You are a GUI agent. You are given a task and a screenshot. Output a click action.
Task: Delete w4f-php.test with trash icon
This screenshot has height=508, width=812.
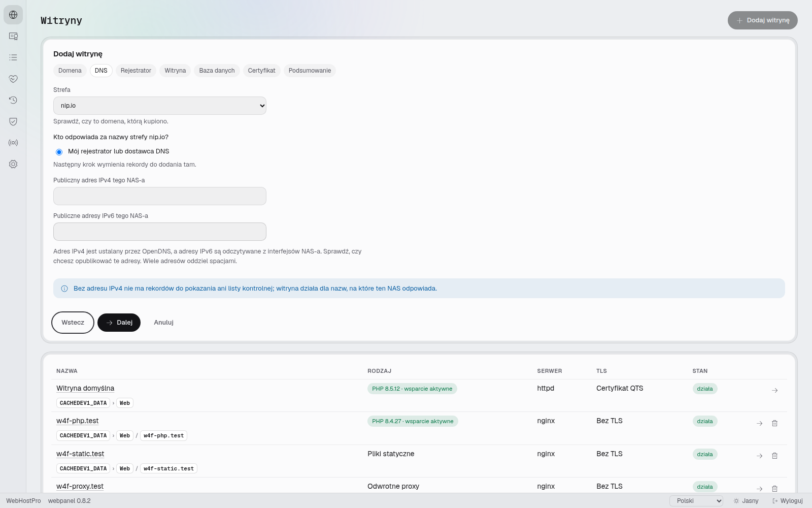(774, 423)
